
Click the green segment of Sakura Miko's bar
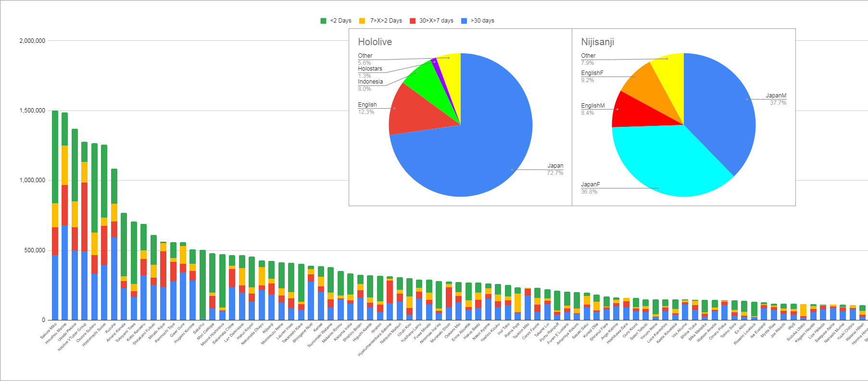55,157
